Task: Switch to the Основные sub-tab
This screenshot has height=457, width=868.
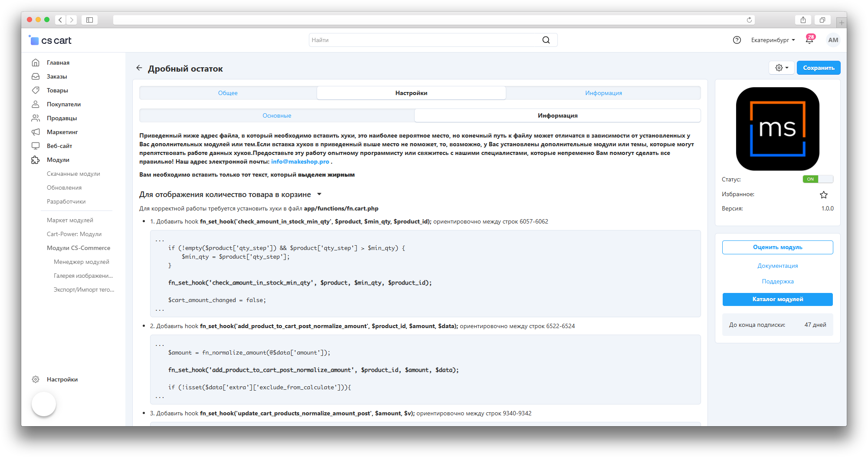Action: click(277, 115)
